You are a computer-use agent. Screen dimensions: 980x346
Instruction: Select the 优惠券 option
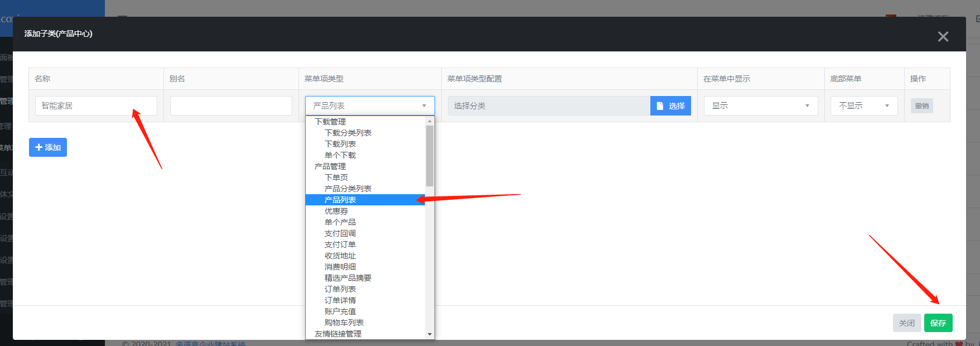click(x=336, y=211)
